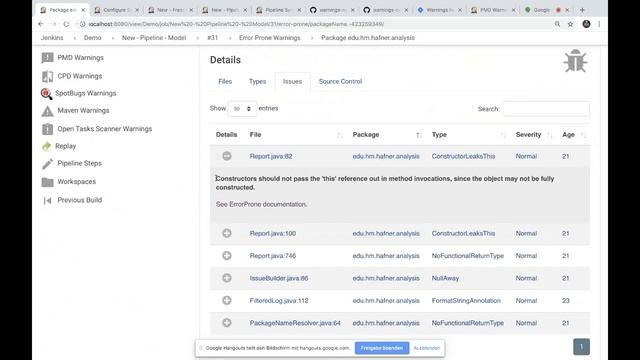Click the Pipeline Steps pencil icon
The image size is (640, 360).
tap(47, 163)
